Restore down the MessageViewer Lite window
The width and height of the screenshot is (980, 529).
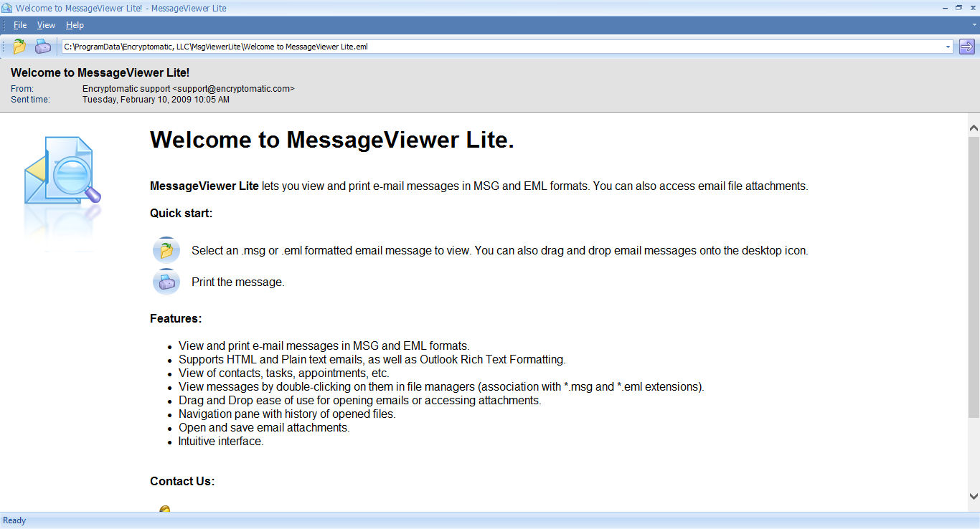958,7
